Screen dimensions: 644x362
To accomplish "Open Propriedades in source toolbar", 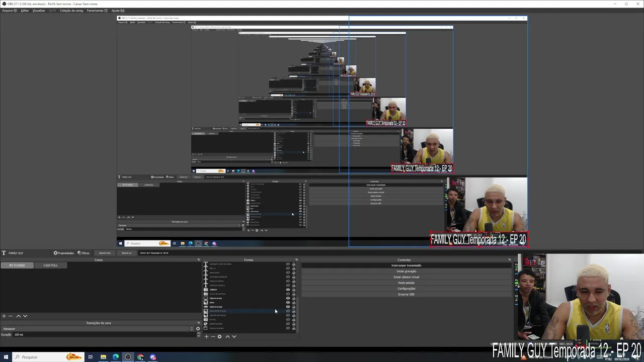I will tap(64, 253).
